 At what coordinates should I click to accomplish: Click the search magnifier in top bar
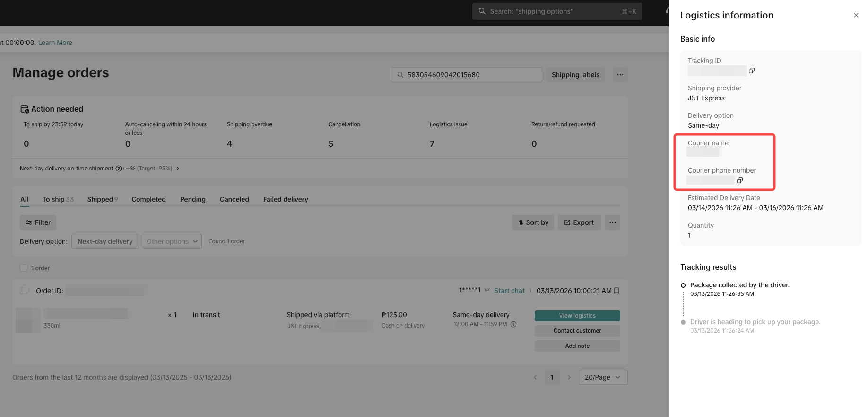point(482,11)
